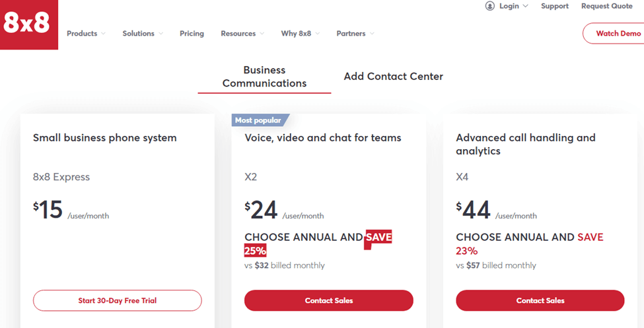This screenshot has width=644, height=328.
Task: Click the Login user profile icon
Action: click(489, 6)
